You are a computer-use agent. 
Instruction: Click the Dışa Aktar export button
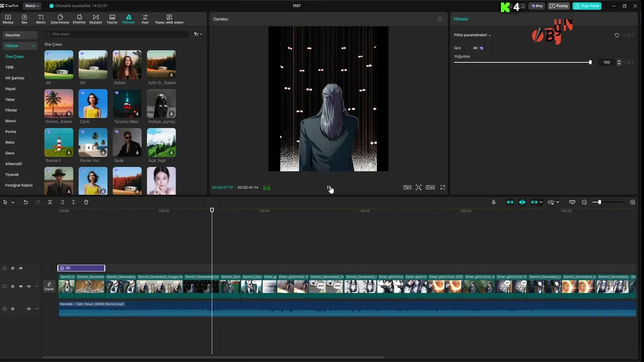point(587,6)
